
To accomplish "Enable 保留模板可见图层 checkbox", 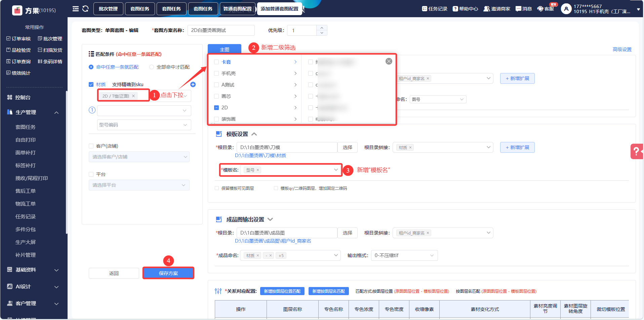I will tap(217, 188).
